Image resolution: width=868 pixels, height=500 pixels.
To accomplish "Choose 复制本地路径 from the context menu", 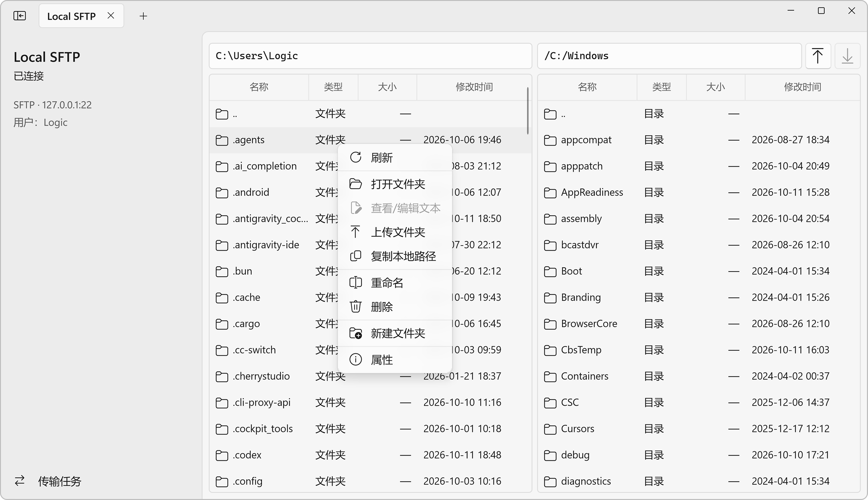I will tap(395, 256).
